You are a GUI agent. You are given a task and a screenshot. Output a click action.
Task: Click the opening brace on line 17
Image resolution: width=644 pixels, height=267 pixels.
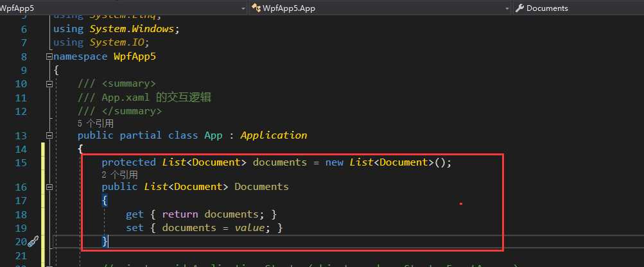(105, 200)
